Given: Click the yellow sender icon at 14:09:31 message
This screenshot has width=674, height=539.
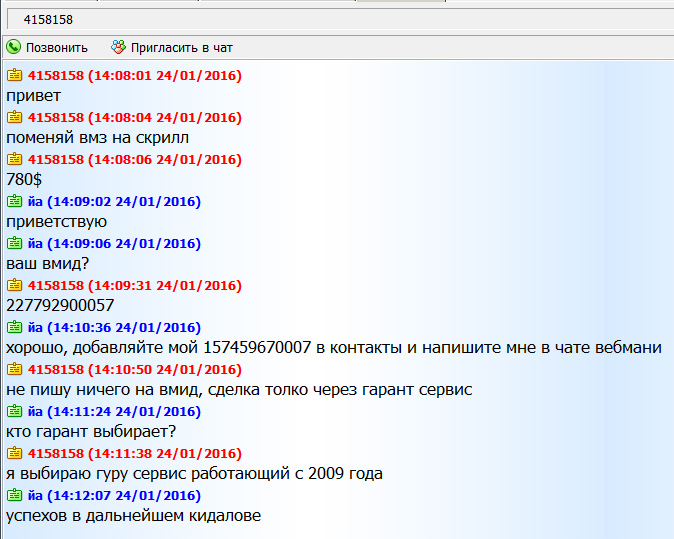Looking at the screenshot, I should point(15,285).
